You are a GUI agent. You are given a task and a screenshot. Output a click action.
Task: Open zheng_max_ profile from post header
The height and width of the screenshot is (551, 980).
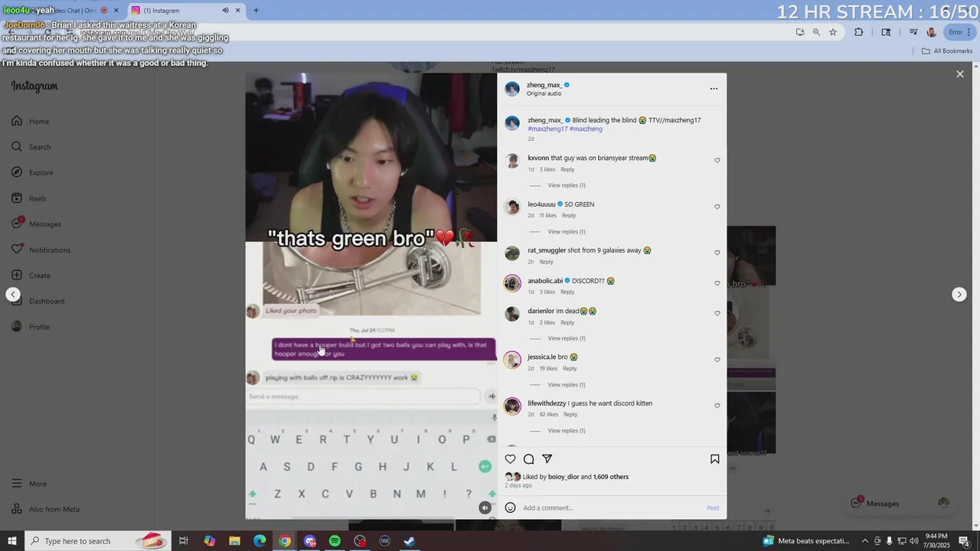(544, 85)
